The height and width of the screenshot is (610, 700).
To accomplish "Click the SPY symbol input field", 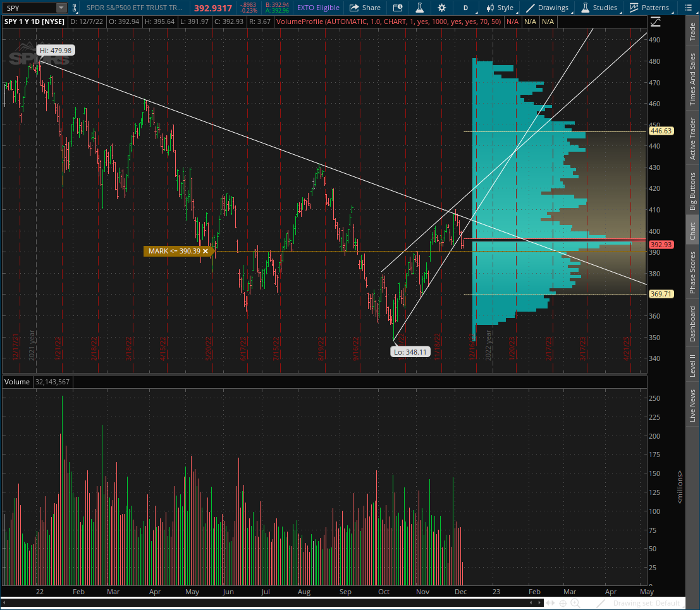I will (x=29, y=8).
